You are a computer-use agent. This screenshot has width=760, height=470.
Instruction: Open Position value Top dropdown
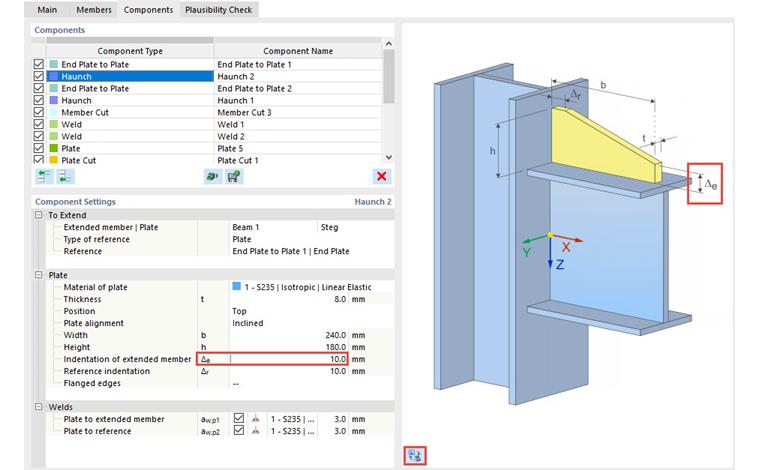pos(311,311)
